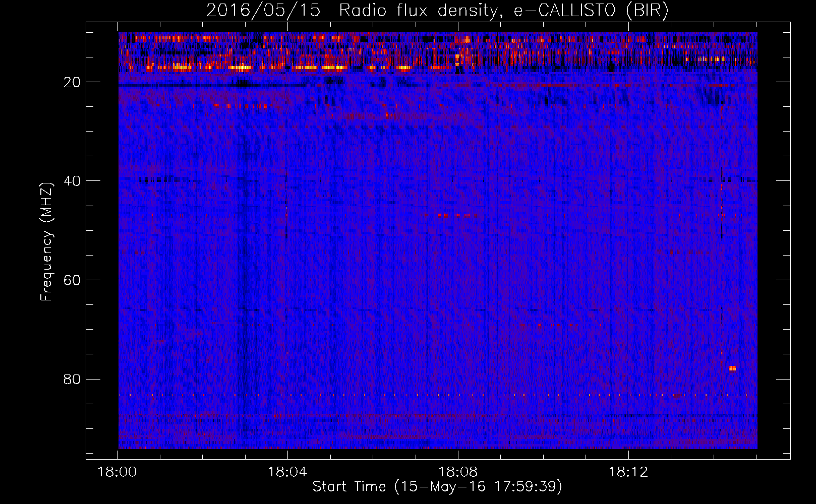Click the plot title "Radio flux density, e-CALLISTO (BIR)"
Viewport: 816px width, 504px height.
click(x=503, y=10)
